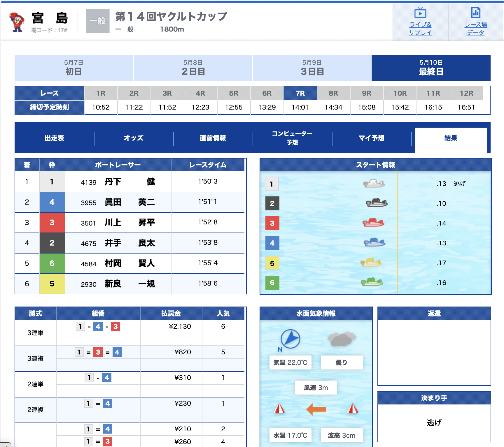The image size is (504, 447).
Task: Open Live & Replay video icon
Action: tap(420, 13)
